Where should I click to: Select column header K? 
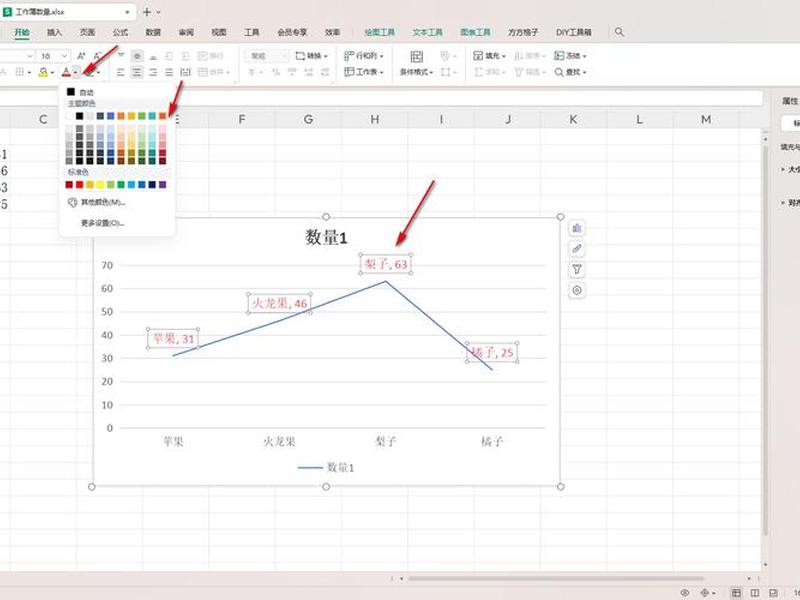point(573,119)
